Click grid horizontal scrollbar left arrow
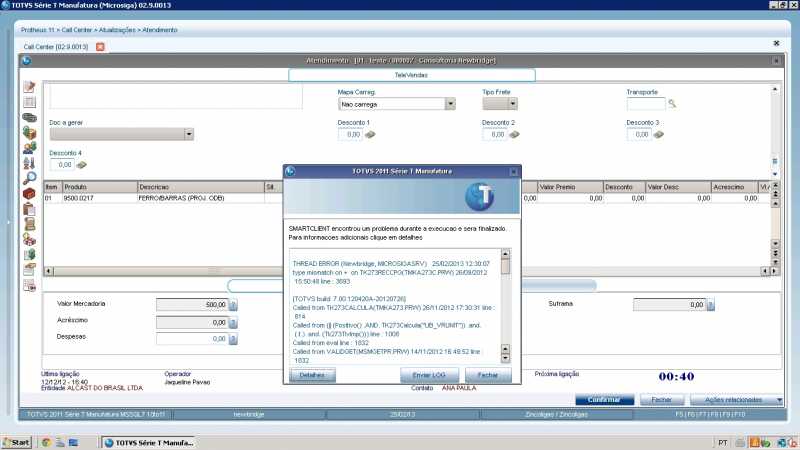Viewport: 800px width, 450px height. tap(49, 271)
